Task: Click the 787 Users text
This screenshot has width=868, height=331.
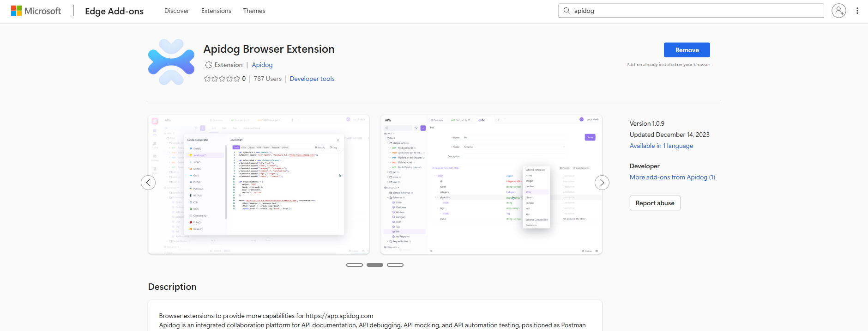Action: pyautogui.click(x=268, y=79)
